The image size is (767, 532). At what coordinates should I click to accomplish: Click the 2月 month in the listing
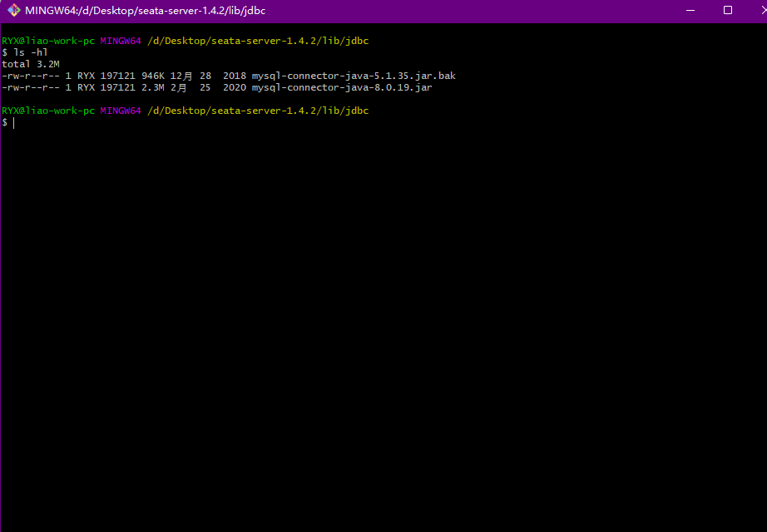179,87
